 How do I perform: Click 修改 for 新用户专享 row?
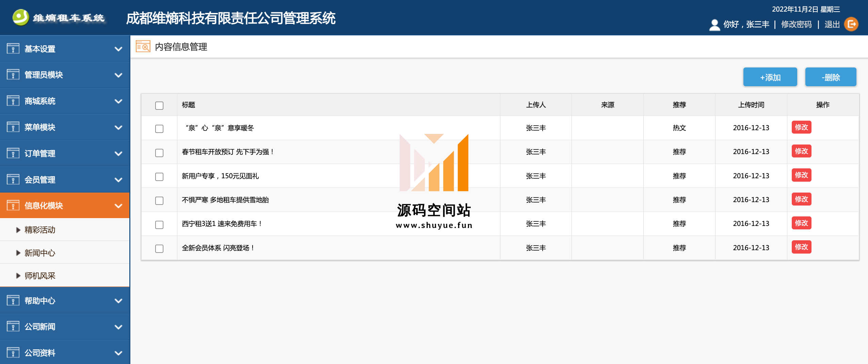pyautogui.click(x=801, y=175)
